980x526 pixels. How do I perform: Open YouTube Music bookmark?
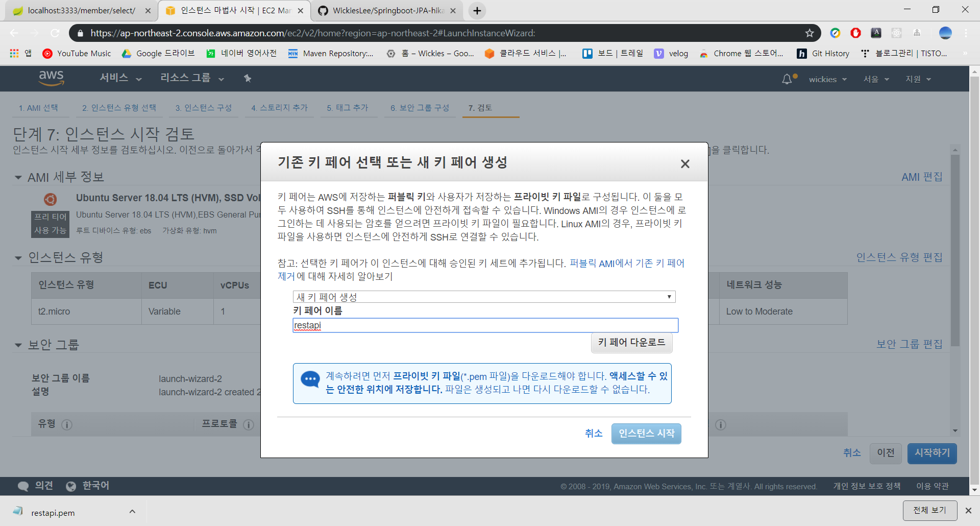point(77,54)
